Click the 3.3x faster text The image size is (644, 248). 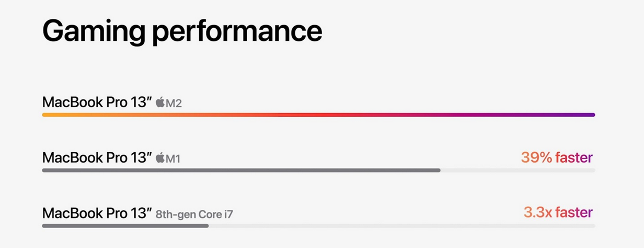click(x=558, y=212)
